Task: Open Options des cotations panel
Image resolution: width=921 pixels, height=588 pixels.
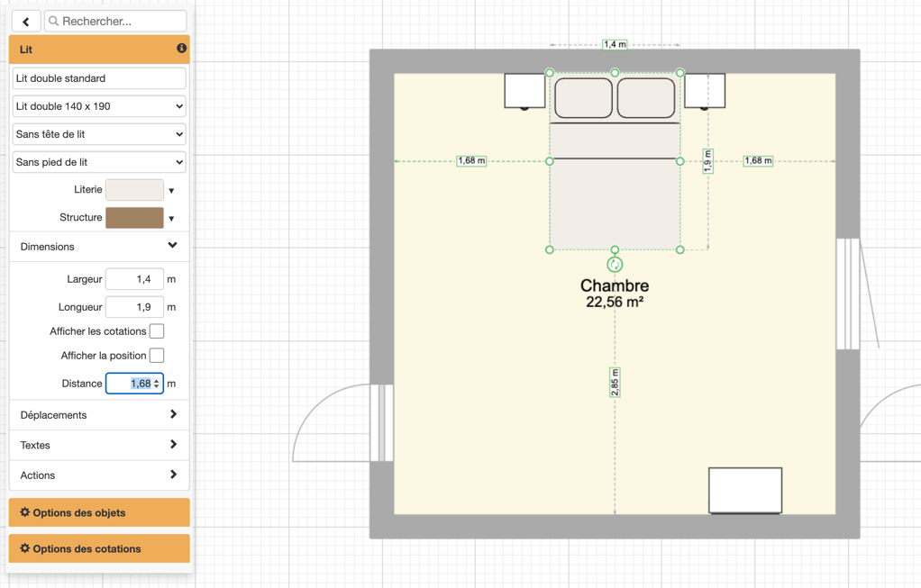Action: 99,548
